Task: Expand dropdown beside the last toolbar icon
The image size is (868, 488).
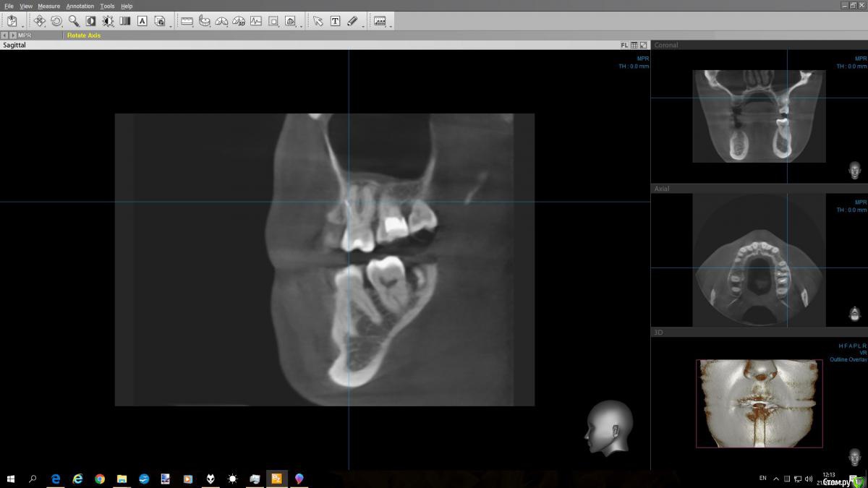Action: 391,25
